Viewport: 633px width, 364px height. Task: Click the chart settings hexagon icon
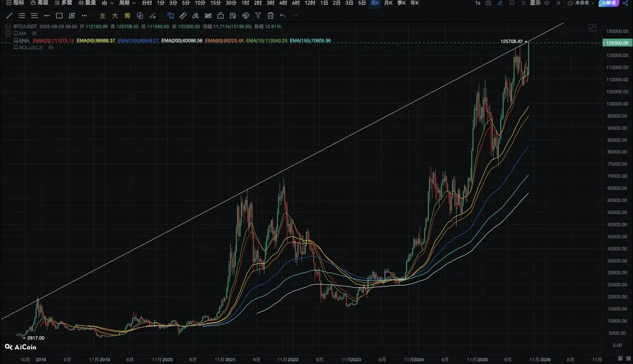(546, 3)
